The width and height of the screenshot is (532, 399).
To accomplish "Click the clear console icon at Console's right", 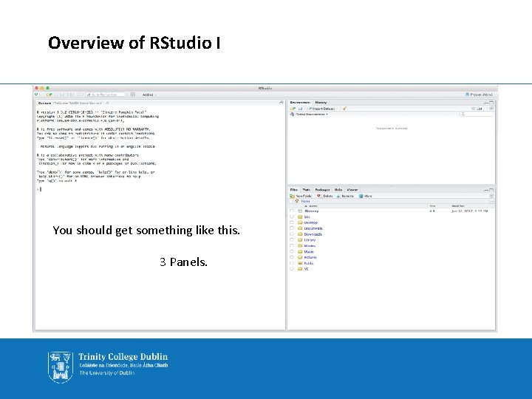I will pyautogui.click(x=282, y=103).
